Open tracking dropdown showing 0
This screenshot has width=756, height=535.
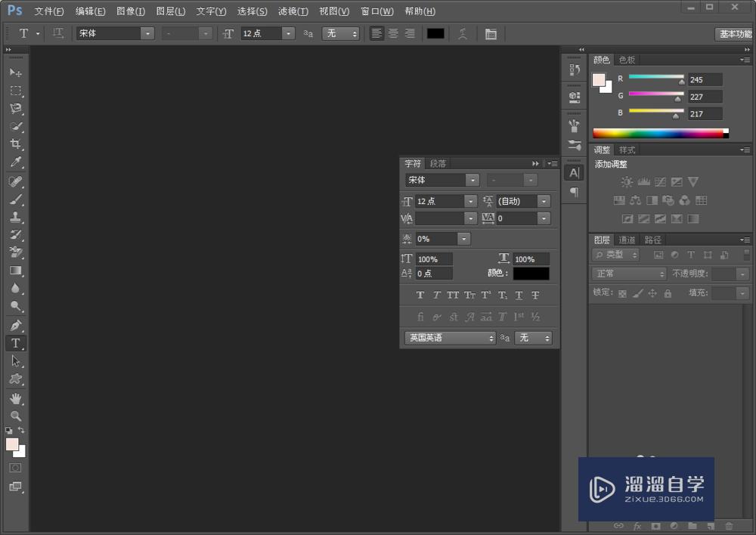pyautogui.click(x=544, y=218)
